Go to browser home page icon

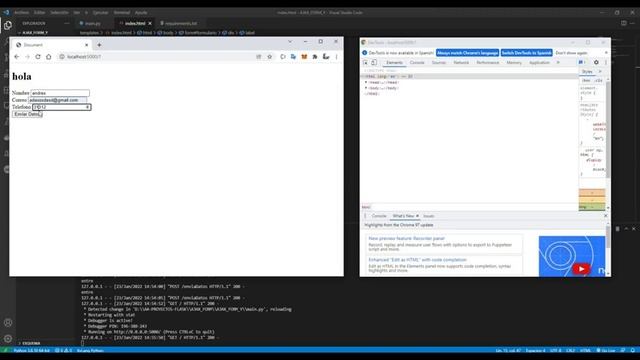point(49,57)
